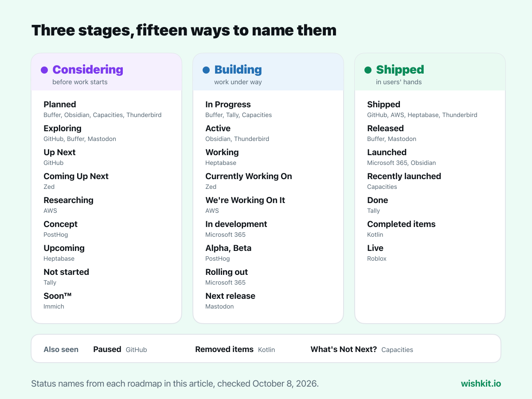Click the 'Researching' status name
Screen dimensions: 532x399
click(68, 200)
